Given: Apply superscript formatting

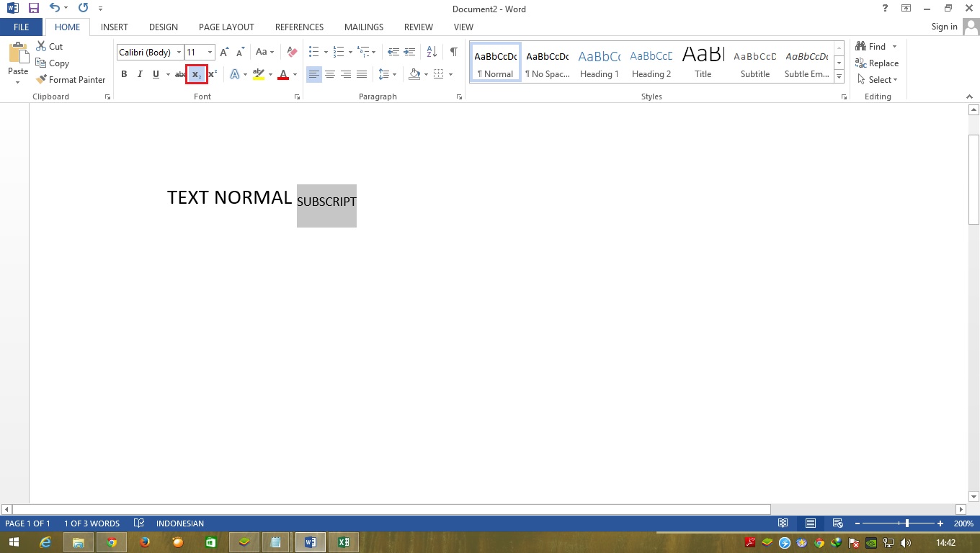Looking at the screenshot, I should (210, 74).
